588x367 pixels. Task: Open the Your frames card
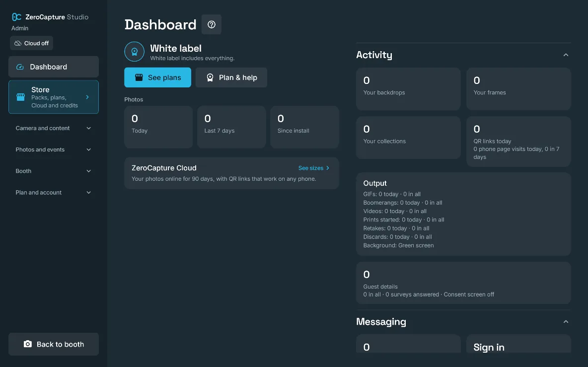point(518,89)
